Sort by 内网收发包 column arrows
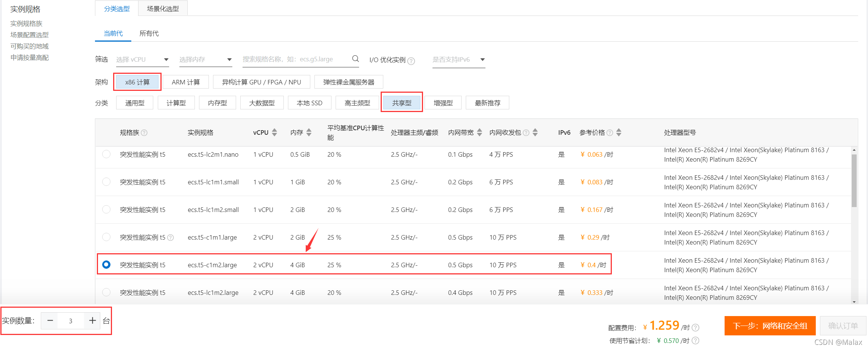The height and width of the screenshot is (349, 868). point(535,132)
